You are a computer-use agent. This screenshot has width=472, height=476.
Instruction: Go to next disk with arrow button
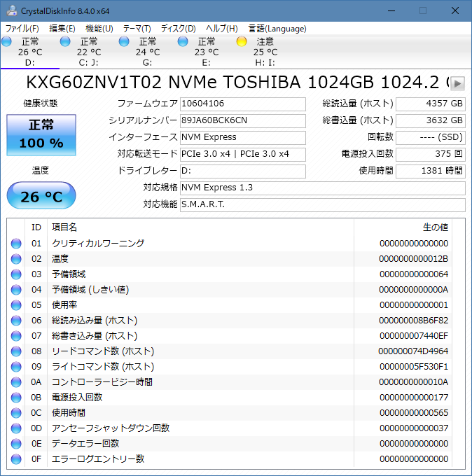457,83
